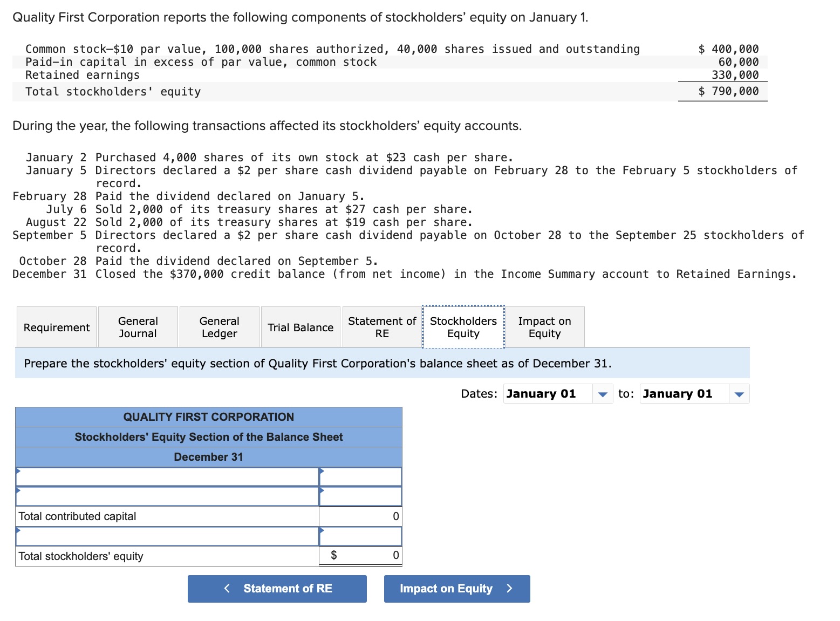Open the Impact on Equity tab
Viewport: 840px width, 621px height.
point(545,327)
